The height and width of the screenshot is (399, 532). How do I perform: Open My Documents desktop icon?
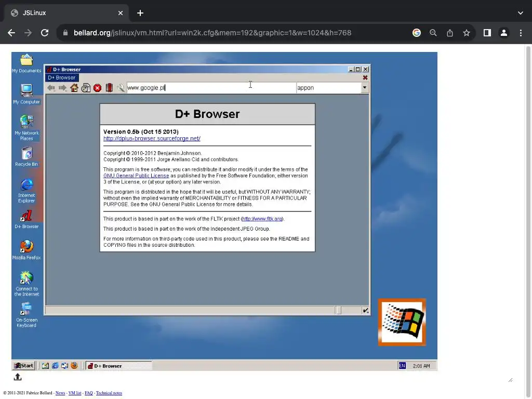coord(26,64)
